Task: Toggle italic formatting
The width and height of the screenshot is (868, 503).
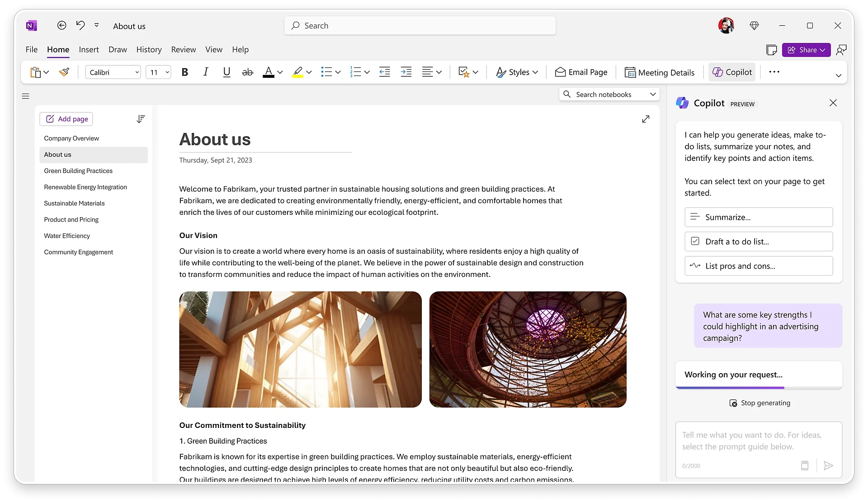Action: pos(206,72)
